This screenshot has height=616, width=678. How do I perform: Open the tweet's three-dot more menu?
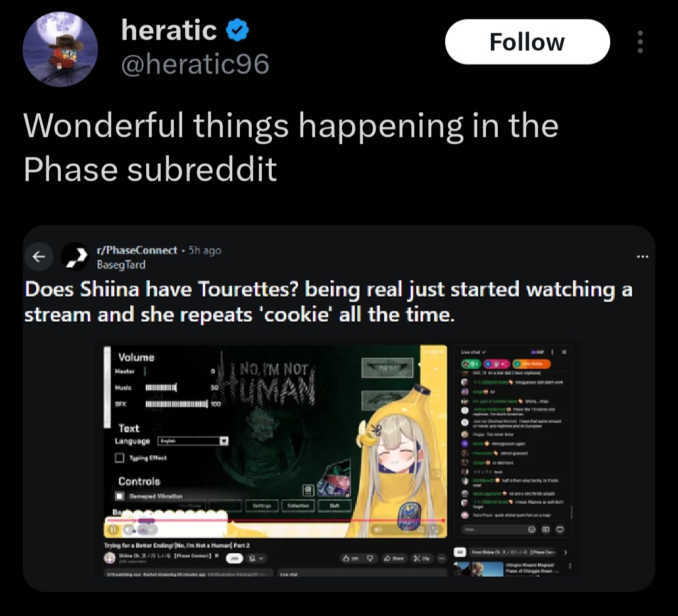(x=640, y=42)
